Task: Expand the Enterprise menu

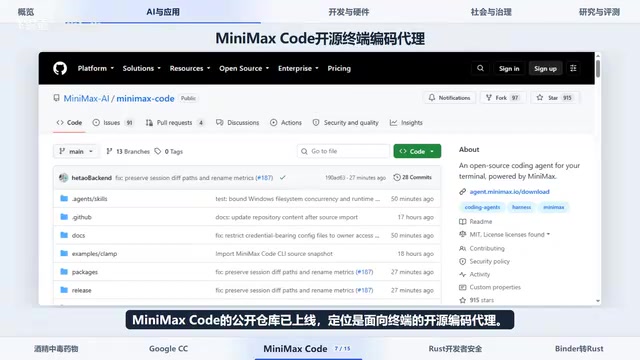Action: pos(298,68)
